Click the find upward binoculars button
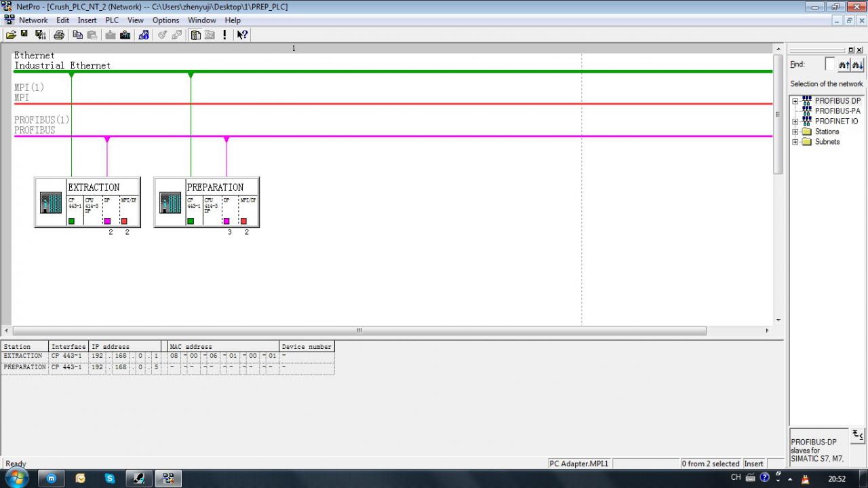 coord(844,64)
